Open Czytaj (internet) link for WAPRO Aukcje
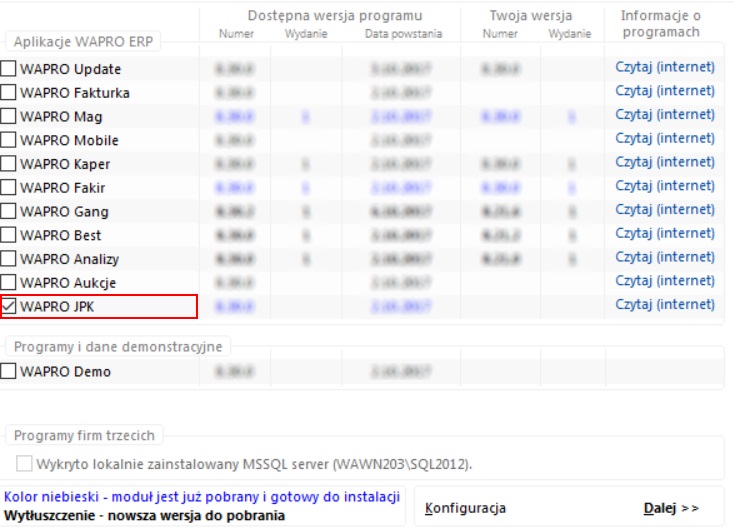This screenshot has height=532, width=734. 665,281
